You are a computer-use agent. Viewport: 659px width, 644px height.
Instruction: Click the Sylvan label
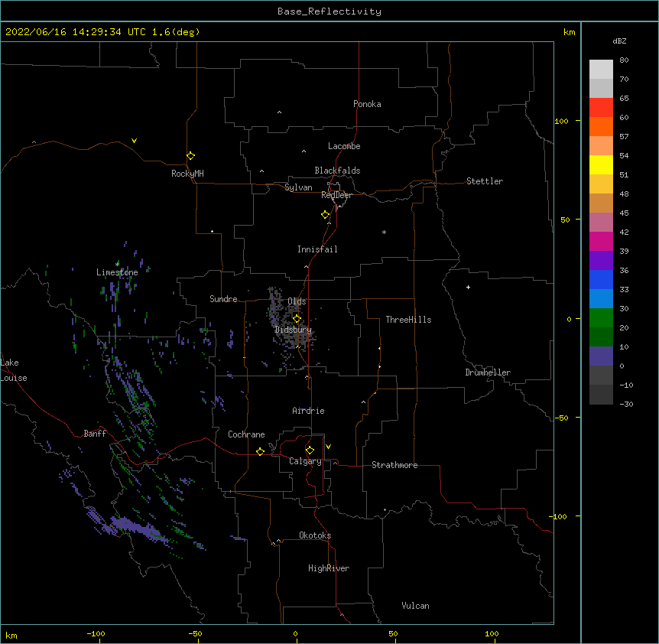[298, 187]
